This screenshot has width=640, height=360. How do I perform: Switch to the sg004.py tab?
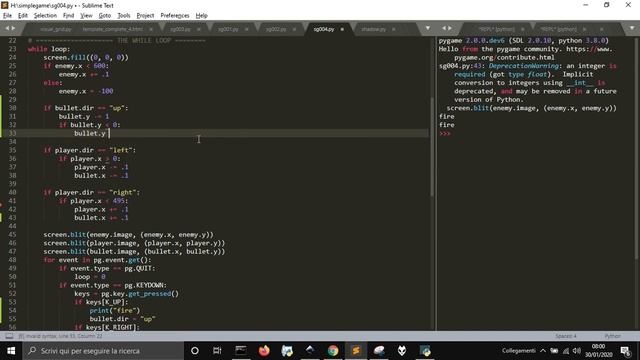click(x=324, y=29)
